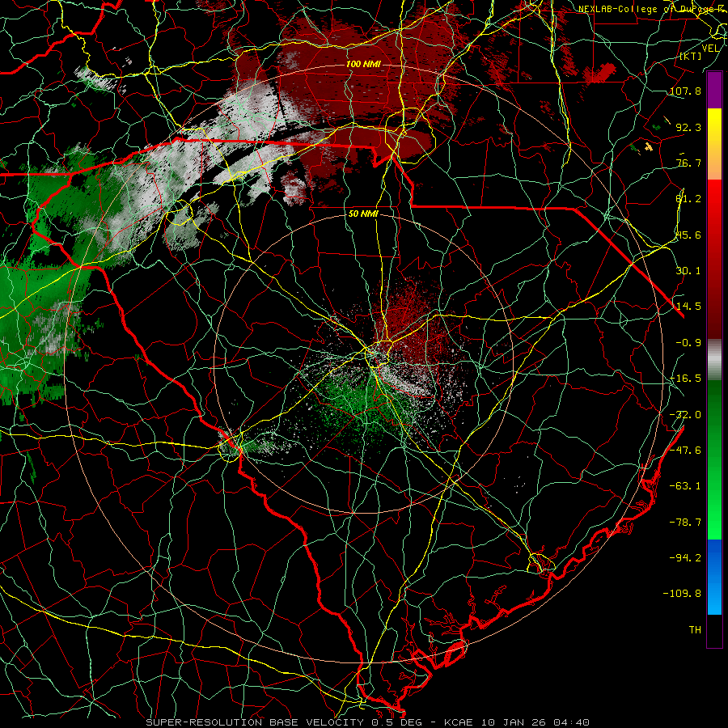Click the -32.0 legend value
The width and height of the screenshot is (728, 728).
coord(685,415)
